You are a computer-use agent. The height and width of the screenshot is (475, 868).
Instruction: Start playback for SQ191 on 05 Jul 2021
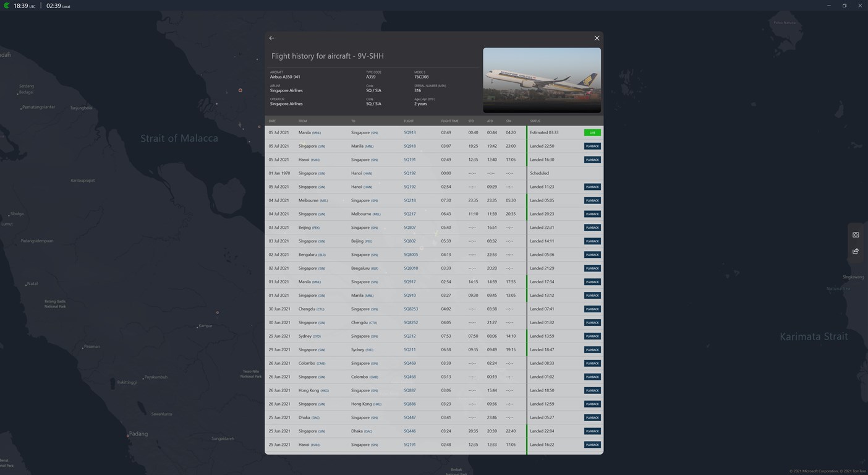pyautogui.click(x=592, y=160)
